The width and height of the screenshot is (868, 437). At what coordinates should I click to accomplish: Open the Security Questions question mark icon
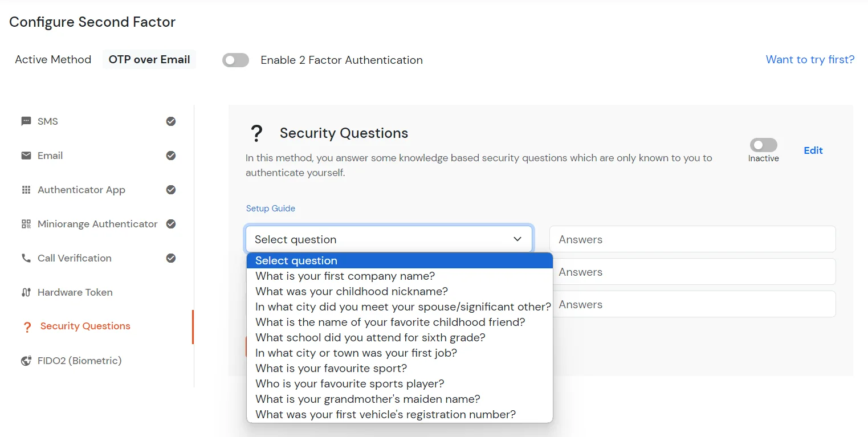tap(26, 326)
